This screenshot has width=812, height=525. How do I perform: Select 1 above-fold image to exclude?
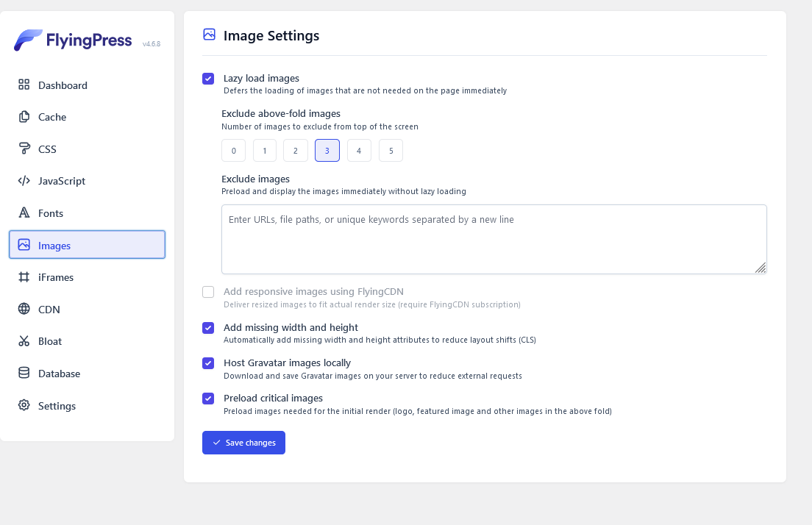[265, 151]
